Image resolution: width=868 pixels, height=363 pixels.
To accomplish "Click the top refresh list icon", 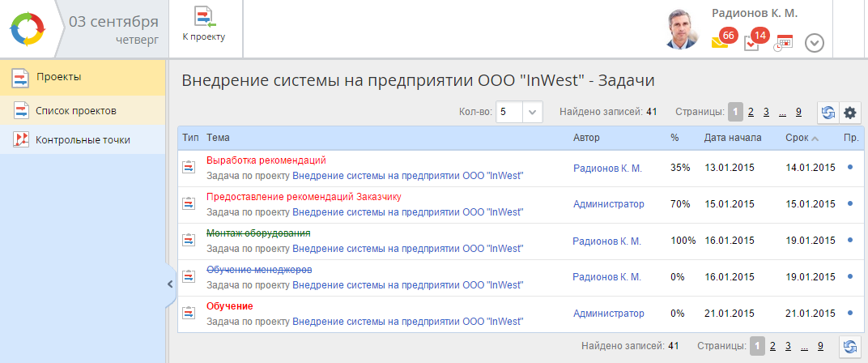I will pyautogui.click(x=828, y=113).
